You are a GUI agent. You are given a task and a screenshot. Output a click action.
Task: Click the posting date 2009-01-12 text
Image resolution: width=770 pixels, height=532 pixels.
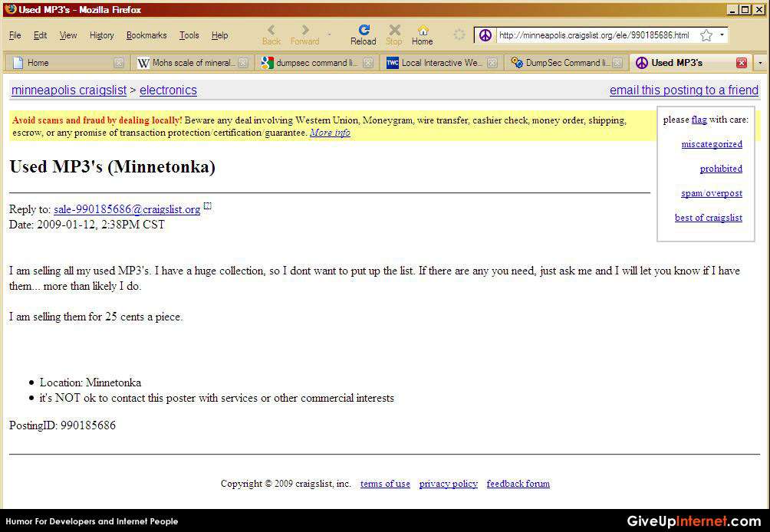(x=87, y=225)
